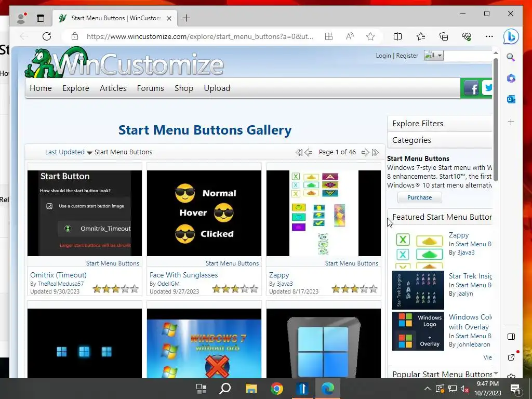This screenshot has width=532, height=399.
Task: Activate Read aloud icon
Action: pyautogui.click(x=350, y=36)
